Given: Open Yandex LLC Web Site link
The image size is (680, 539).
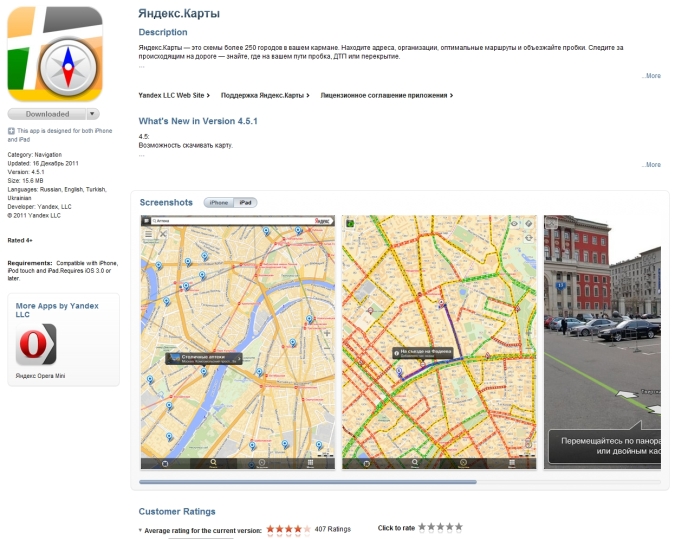Looking at the screenshot, I should point(172,95).
